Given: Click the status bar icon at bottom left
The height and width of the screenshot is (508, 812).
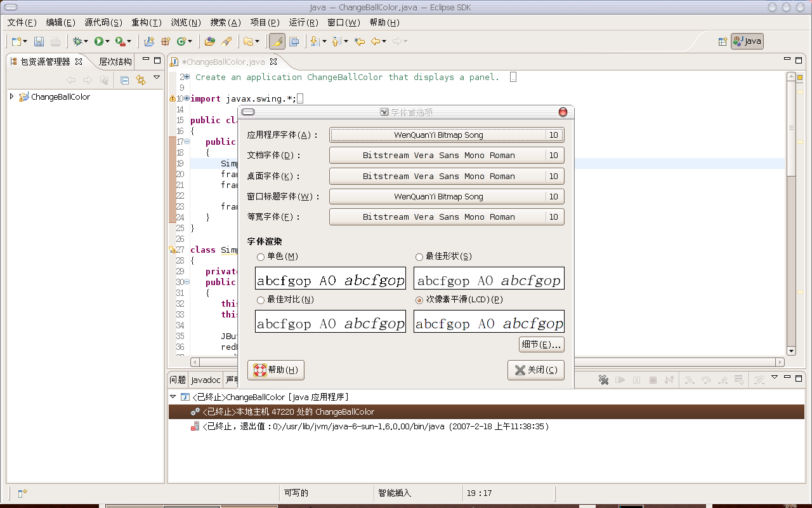Looking at the screenshot, I should tap(22, 493).
